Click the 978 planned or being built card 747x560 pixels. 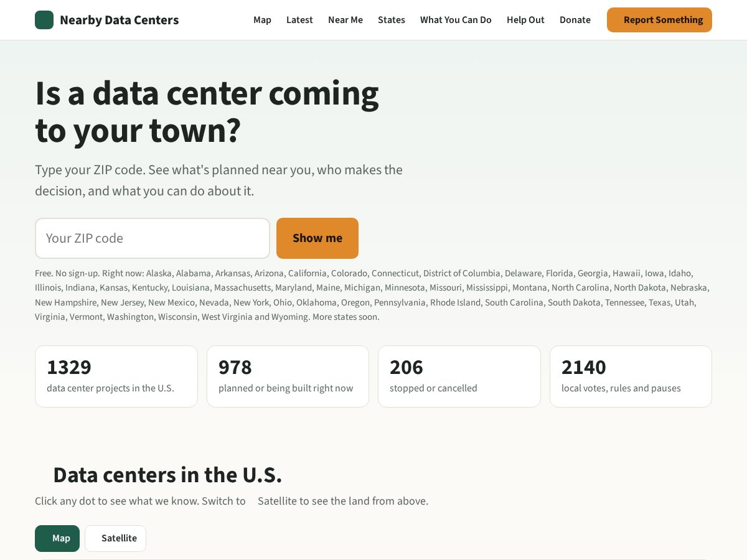point(288,376)
